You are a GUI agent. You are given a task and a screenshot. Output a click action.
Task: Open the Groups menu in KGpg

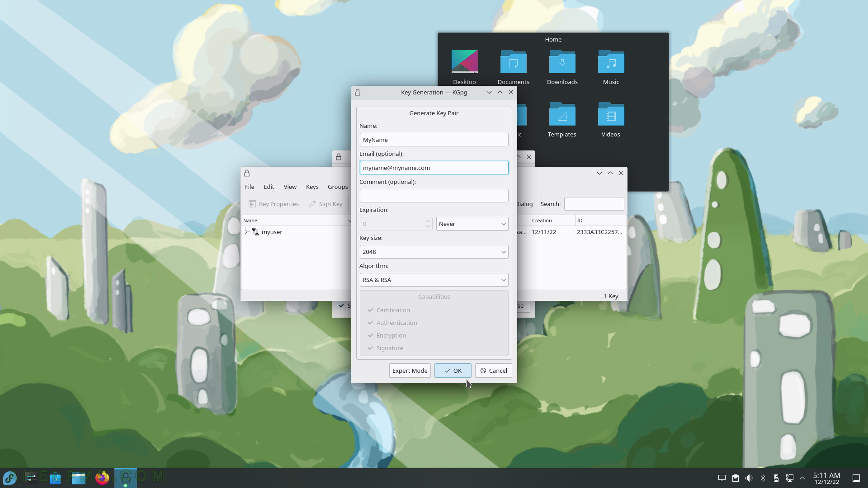pos(338,187)
